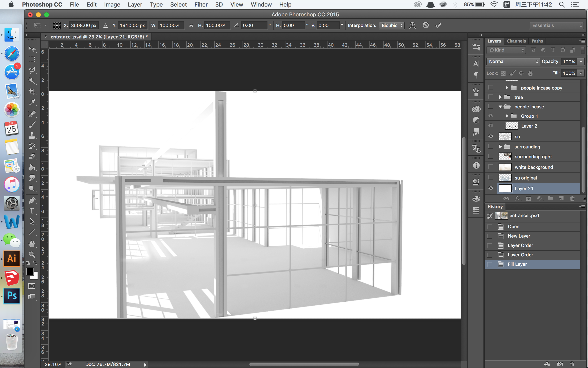Select the Crop tool

[32, 92]
